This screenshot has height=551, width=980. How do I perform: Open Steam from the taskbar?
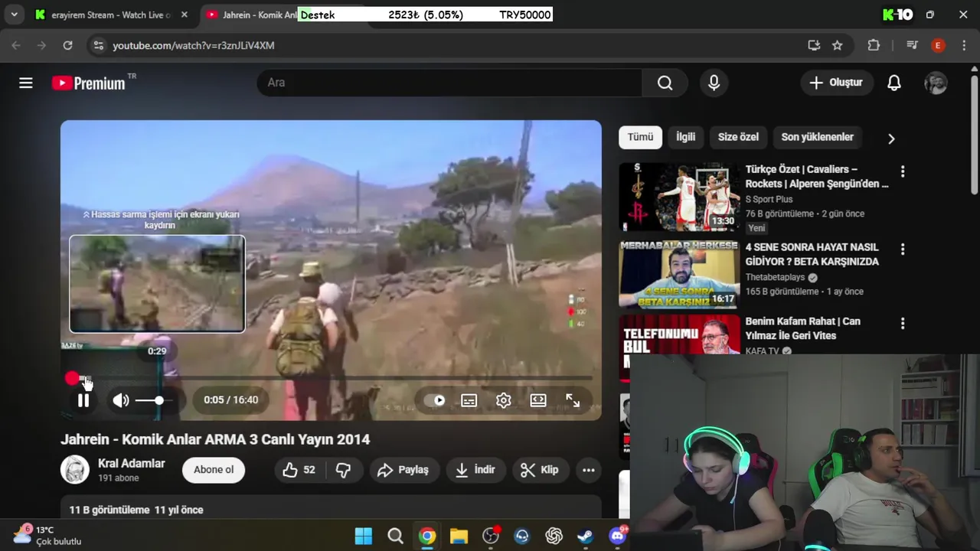[x=586, y=536]
